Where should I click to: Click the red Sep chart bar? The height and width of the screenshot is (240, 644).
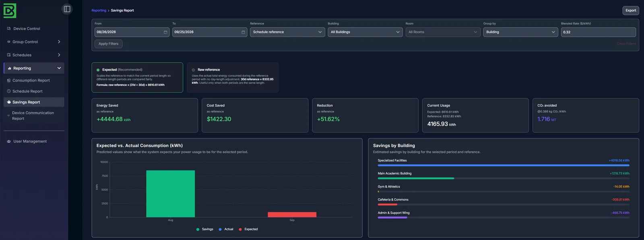pos(292,215)
